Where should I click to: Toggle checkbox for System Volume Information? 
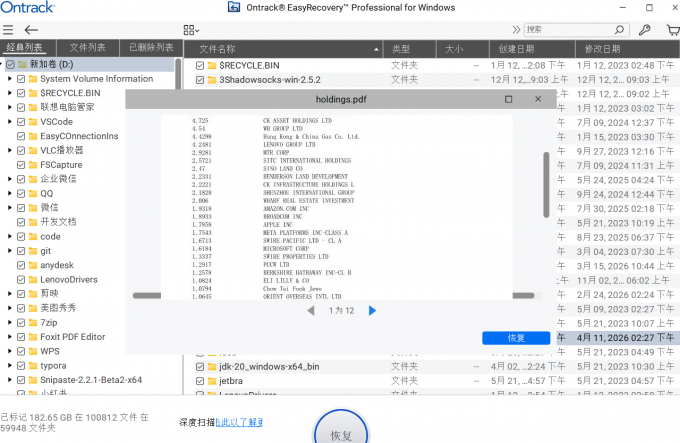[21, 79]
